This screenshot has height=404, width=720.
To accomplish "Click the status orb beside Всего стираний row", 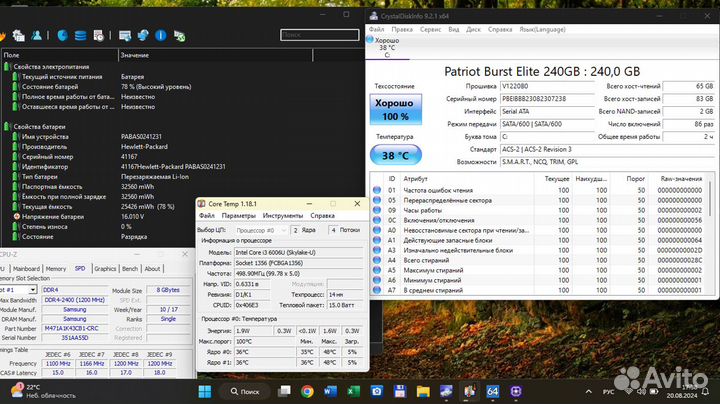I will coord(377,260).
